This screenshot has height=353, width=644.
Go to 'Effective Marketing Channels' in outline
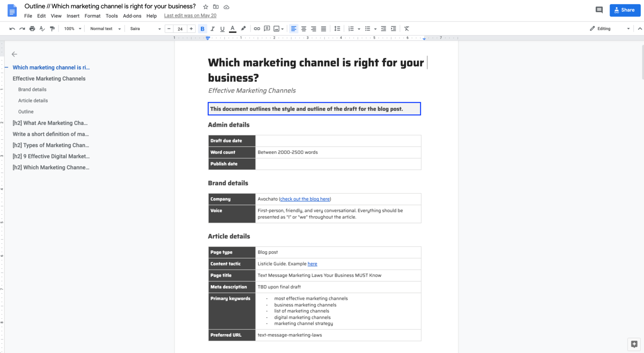pos(49,78)
